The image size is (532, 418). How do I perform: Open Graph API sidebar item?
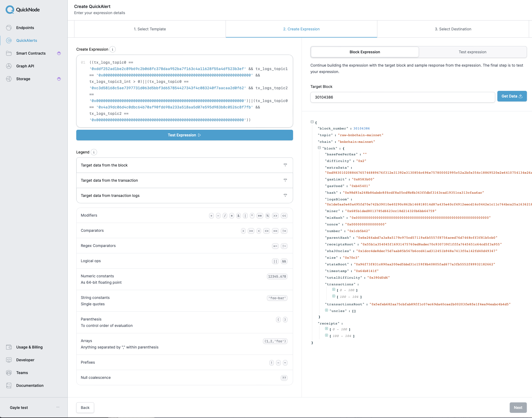click(25, 66)
